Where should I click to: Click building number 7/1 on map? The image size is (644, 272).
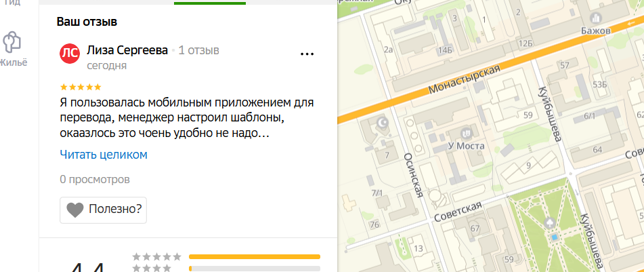pos(377,193)
